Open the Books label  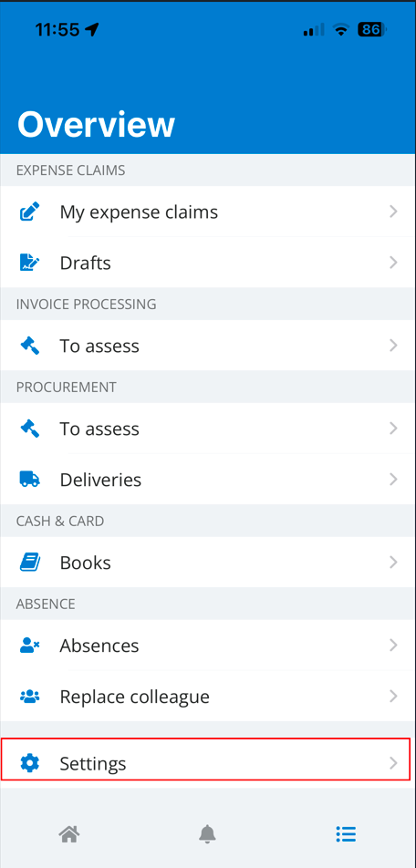pyautogui.click(x=86, y=563)
